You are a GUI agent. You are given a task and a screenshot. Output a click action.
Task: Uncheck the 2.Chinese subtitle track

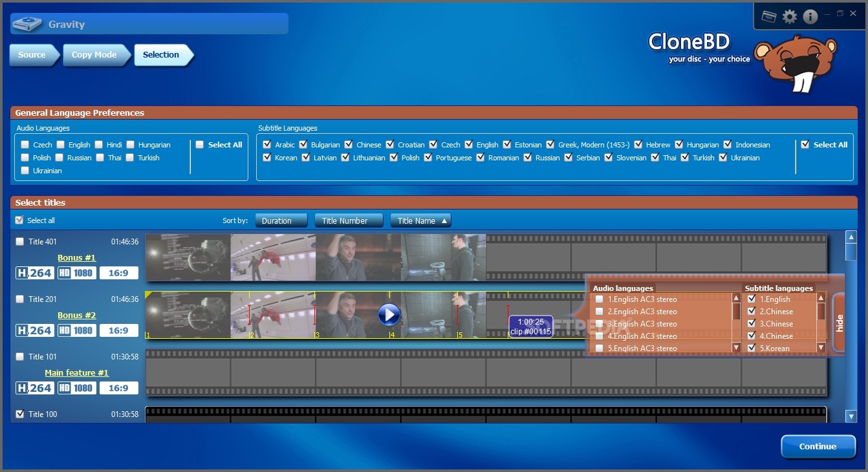point(752,312)
